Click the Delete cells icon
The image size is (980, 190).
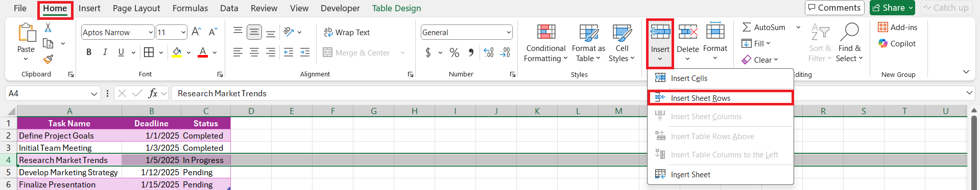tap(688, 32)
